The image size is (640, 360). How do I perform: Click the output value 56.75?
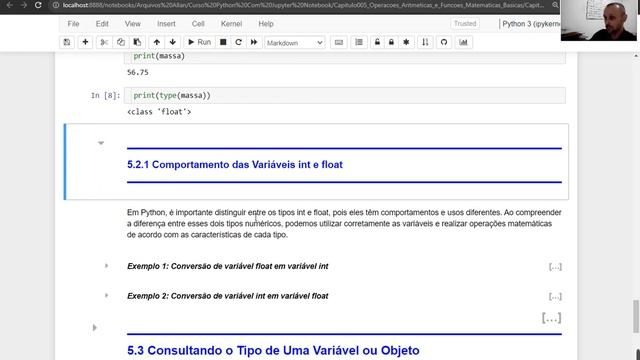click(x=138, y=72)
